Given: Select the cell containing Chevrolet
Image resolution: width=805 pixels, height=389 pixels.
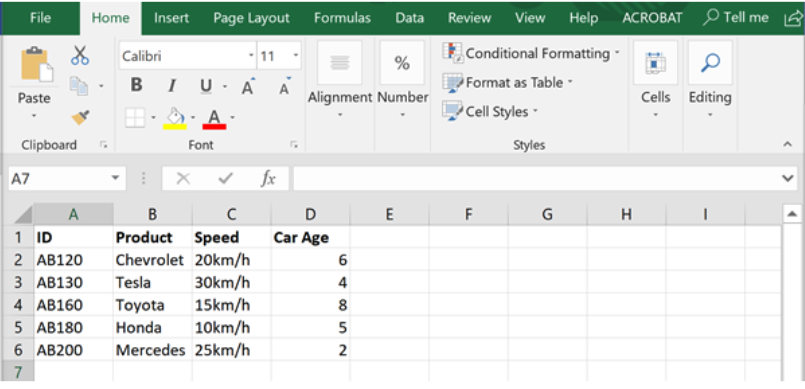Looking at the screenshot, I should 152,260.
